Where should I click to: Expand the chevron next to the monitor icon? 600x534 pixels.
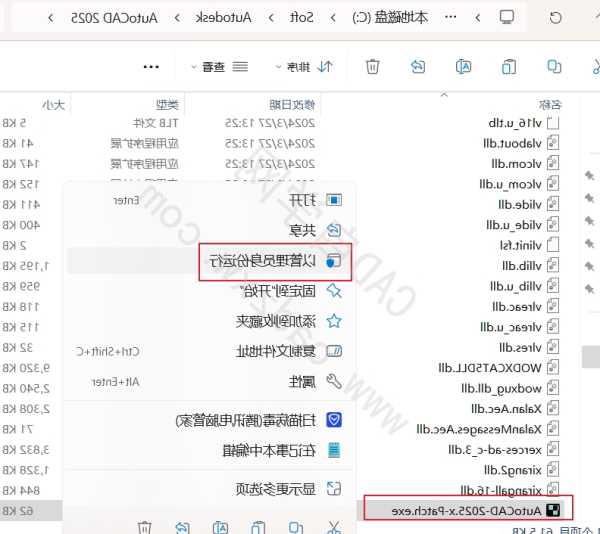click(478, 18)
